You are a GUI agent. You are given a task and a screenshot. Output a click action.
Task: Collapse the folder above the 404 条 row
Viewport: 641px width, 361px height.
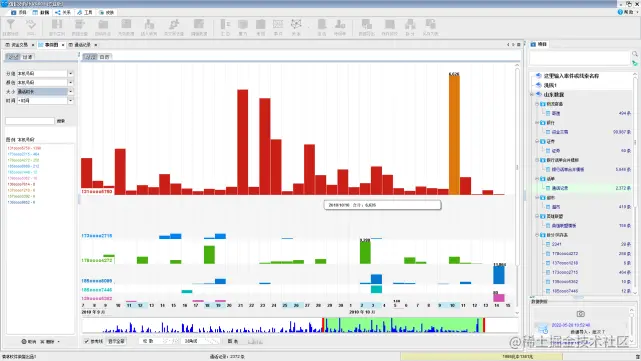pyautogui.click(x=537, y=104)
